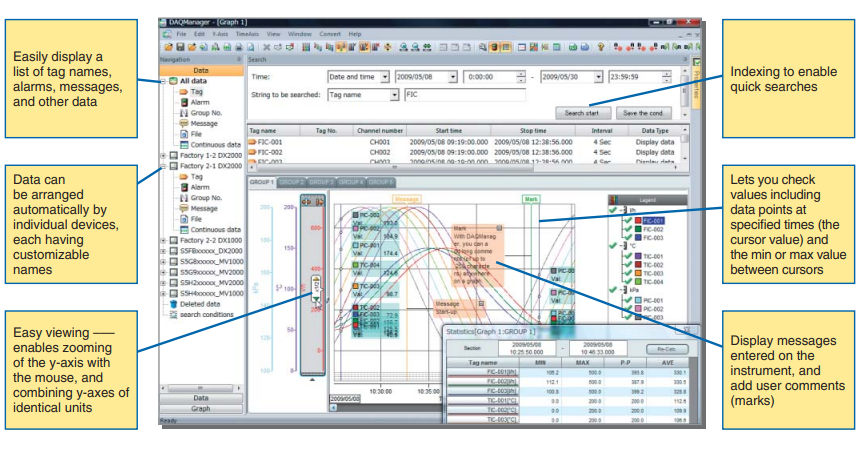Click the left-right arrows icon atop y-axis panel
This screenshot has width=860, height=459.
pos(307,202)
